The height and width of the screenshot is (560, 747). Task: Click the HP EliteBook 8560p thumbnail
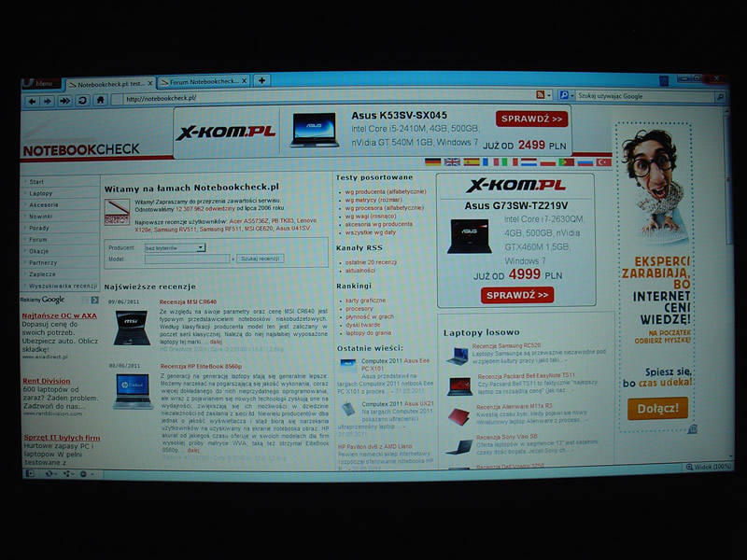[x=132, y=389]
